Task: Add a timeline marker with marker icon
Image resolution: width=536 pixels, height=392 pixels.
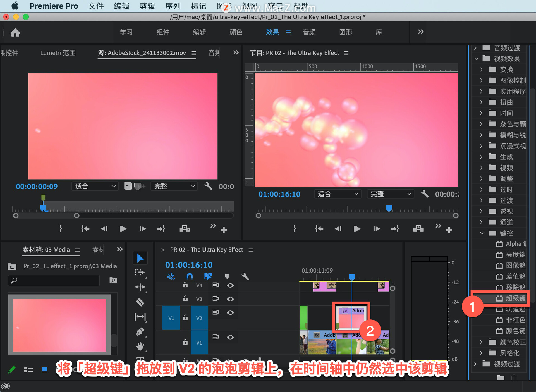Action: pyautogui.click(x=227, y=276)
